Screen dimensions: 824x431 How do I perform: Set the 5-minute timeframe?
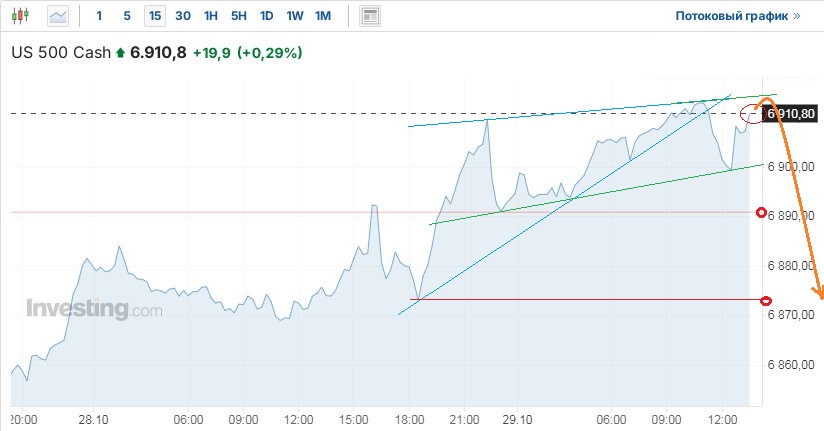click(126, 16)
